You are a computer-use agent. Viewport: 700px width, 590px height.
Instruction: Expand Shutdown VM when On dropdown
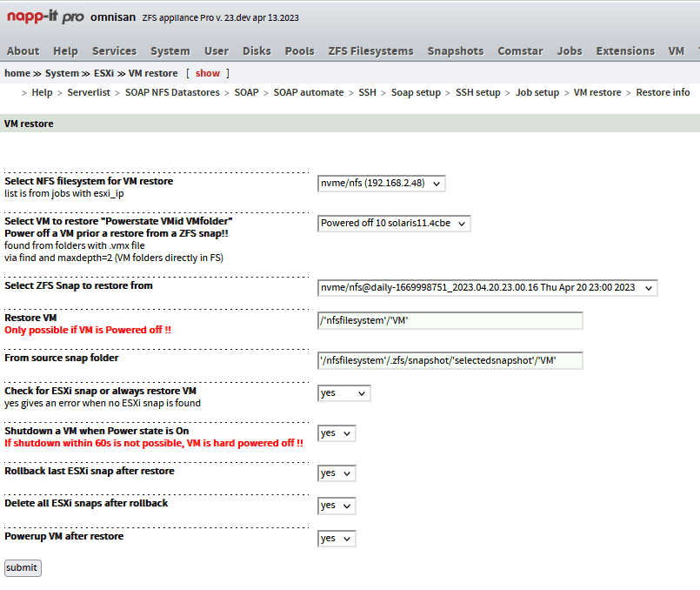click(x=337, y=433)
